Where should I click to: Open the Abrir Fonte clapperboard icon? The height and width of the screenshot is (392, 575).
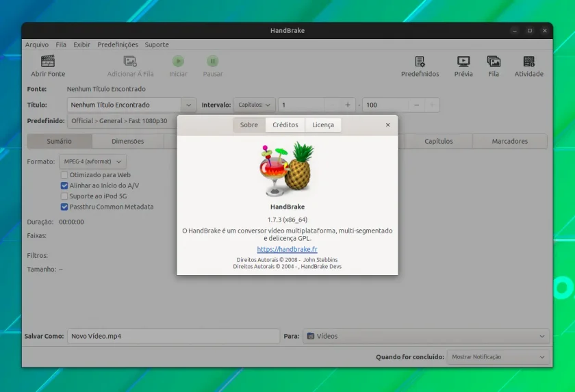(48, 61)
